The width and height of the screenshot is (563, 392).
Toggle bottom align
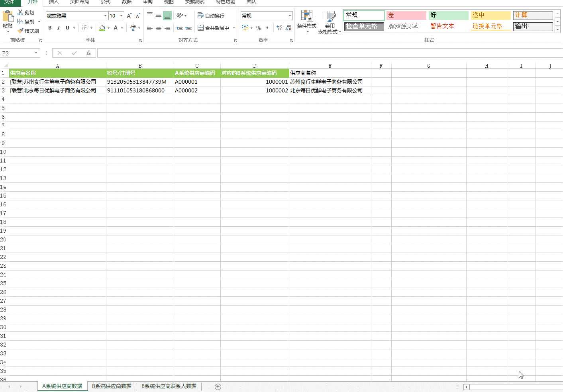[167, 16]
